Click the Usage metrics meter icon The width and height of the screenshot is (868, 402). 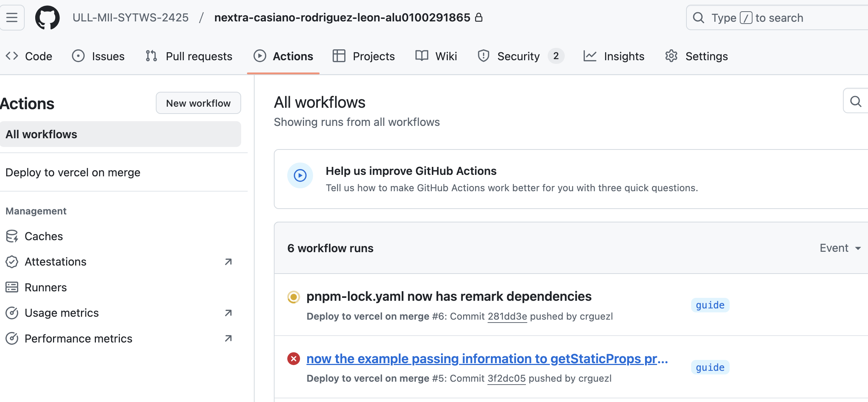coord(12,313)
